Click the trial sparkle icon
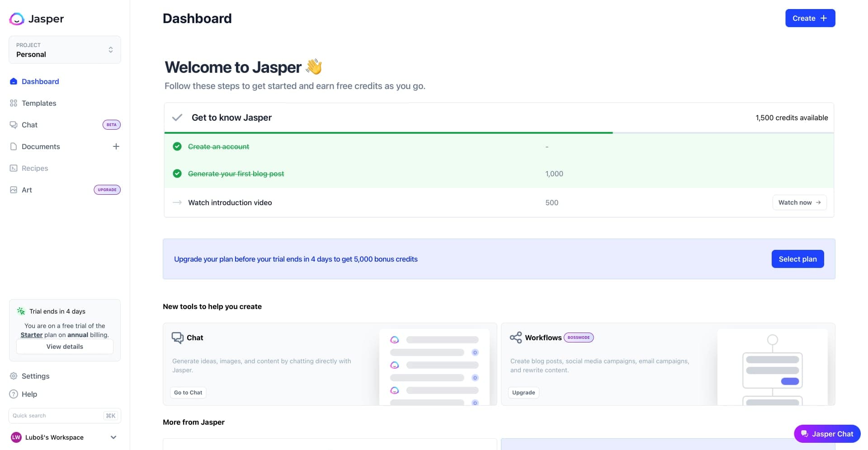The width and height of the screenshot is (868, 450). coord(21,311)
